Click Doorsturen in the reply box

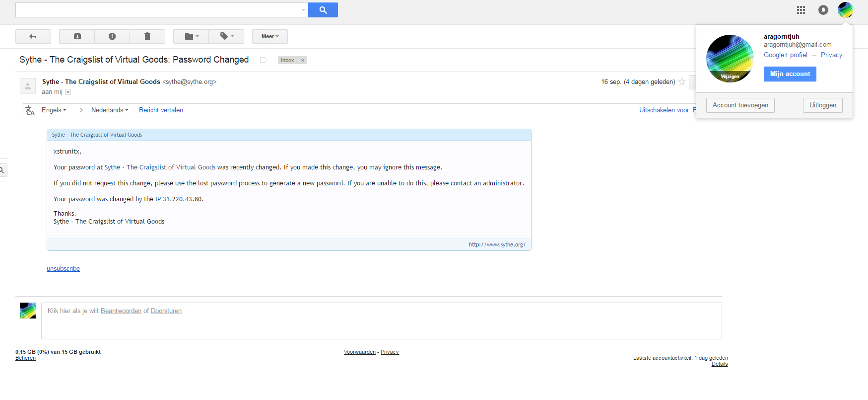tap(166, 311)
